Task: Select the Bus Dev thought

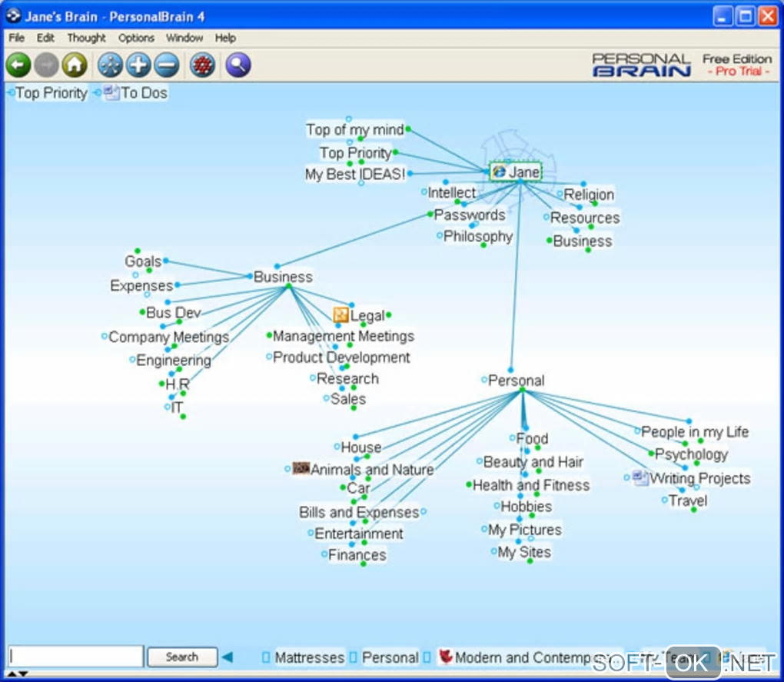Action: (174, 312)
